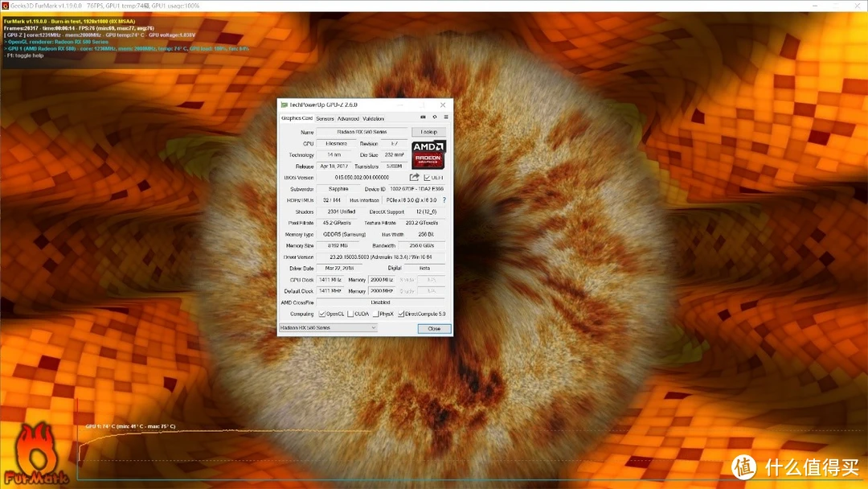Click the Subvendor value 'Sapphire'

(338, 189)
